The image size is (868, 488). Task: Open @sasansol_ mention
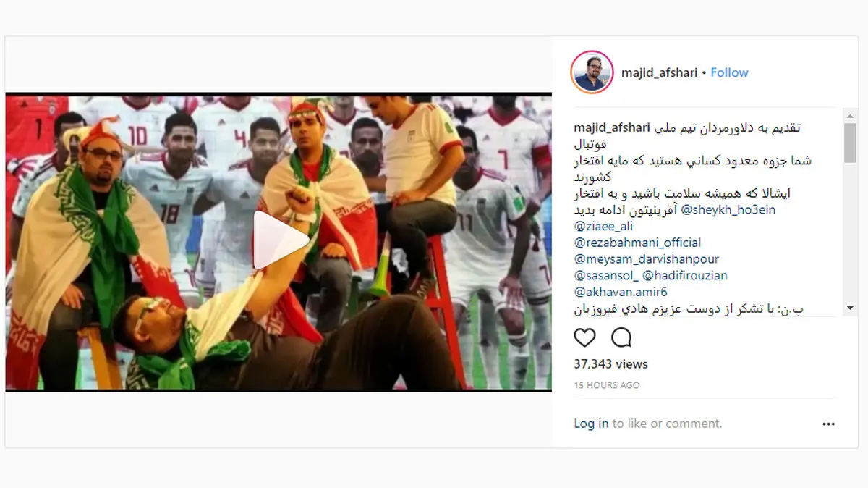pos(606,276)
